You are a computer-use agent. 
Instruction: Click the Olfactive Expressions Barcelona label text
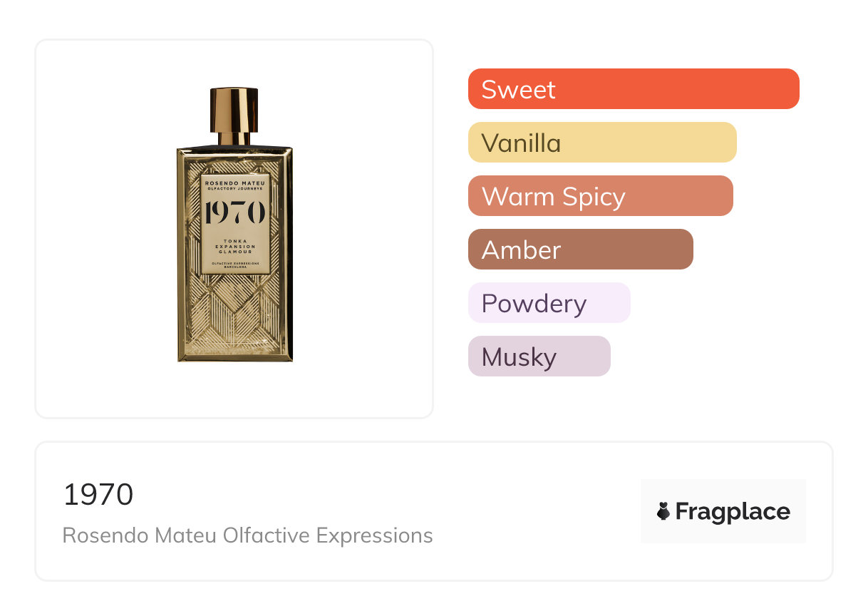(x=234, y=265)
